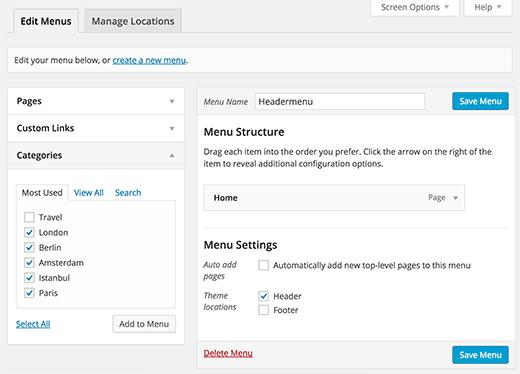Uncheck the Header theme location
The height and width of the screenshot is (374, 520).
(x=263, y=296)
